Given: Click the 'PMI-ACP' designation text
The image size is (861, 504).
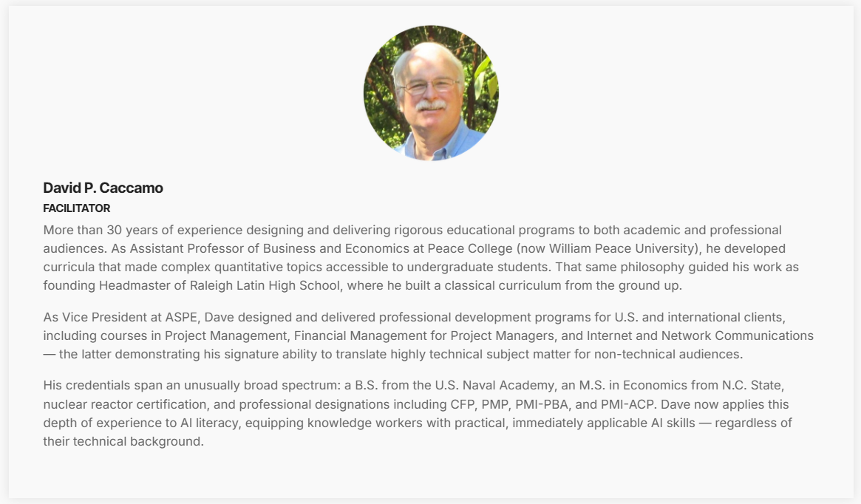Looking at the screenshot, I should (627, 405).
